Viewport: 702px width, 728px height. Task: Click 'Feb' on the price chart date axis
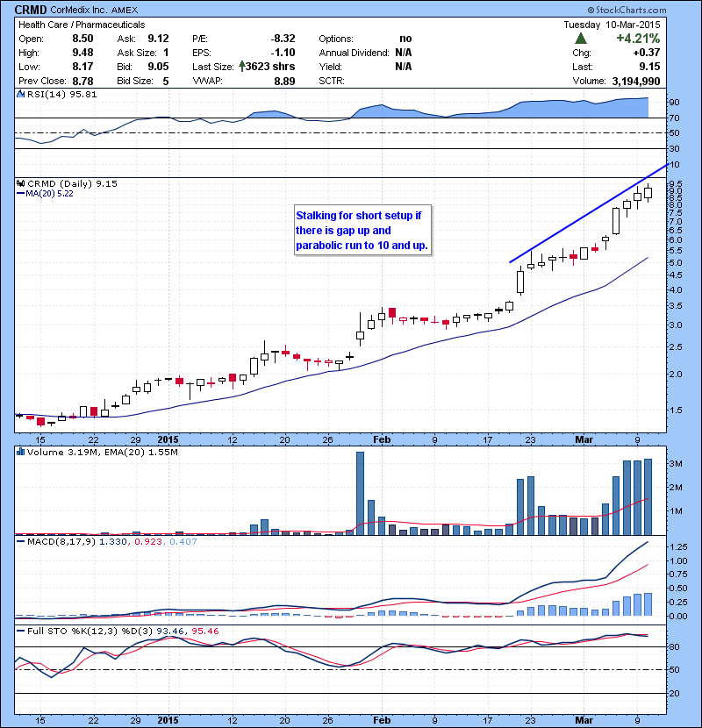pos(382,439)
